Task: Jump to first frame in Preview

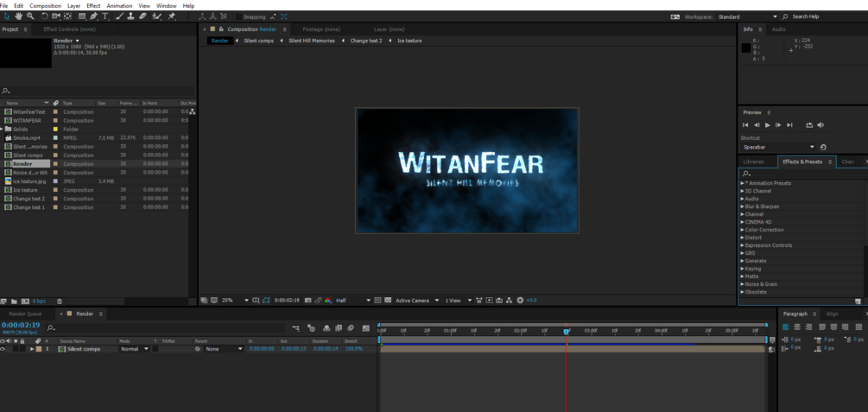Action: pyautogui.click(x=745, y=125)
